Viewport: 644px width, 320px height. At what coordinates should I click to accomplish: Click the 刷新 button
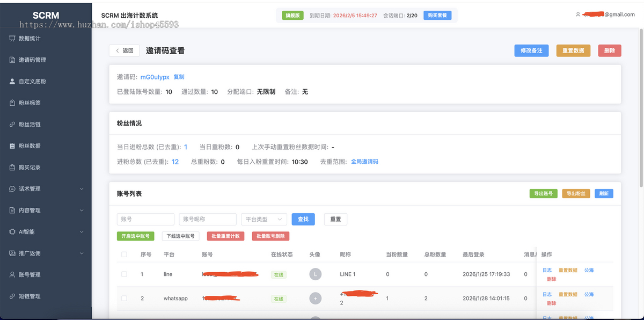tap(604, 193)
